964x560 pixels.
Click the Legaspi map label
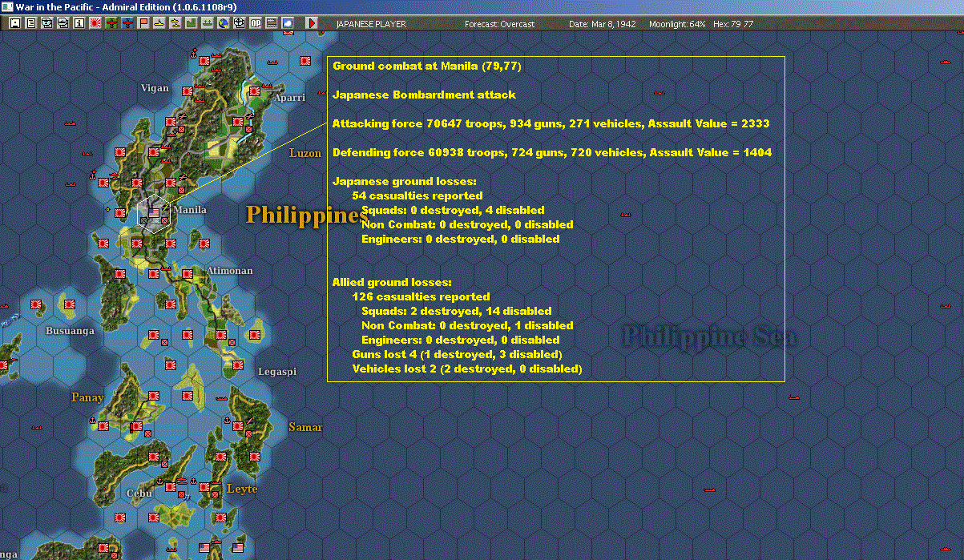[x=277, y=372]
